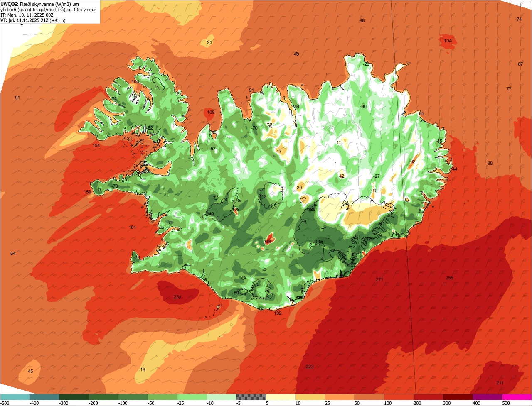532x406 pixels.
Task: Click the VT valid time line ending '(+45 h)'
Action: click(32, 20)
